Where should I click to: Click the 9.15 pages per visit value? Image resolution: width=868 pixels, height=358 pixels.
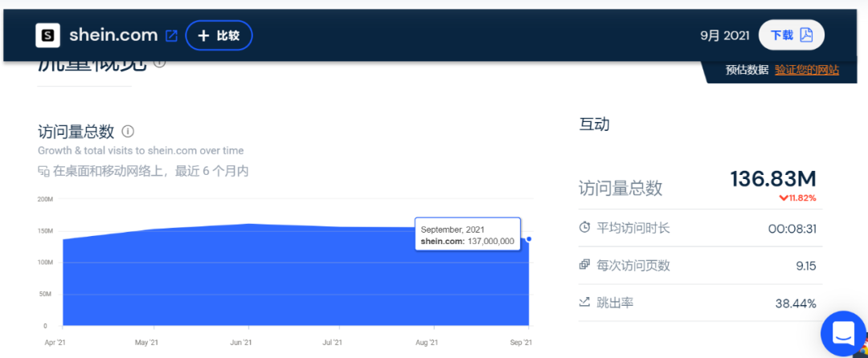point(806,266)
